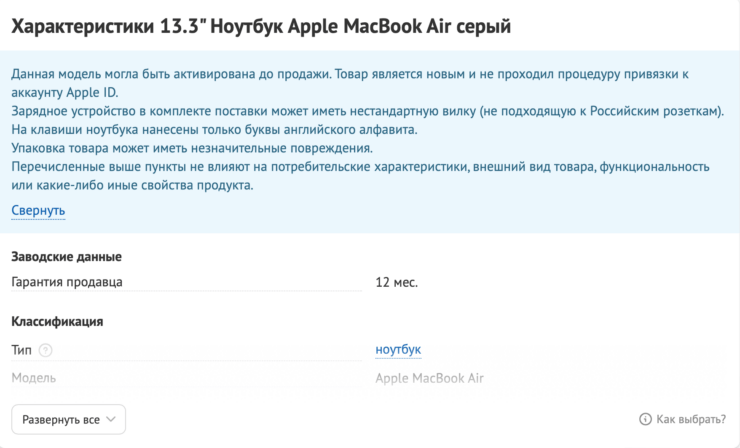Viewport: 740px width, 448px height.
Task: Open the Как выбрать? help link
Action: pos(691,419)
